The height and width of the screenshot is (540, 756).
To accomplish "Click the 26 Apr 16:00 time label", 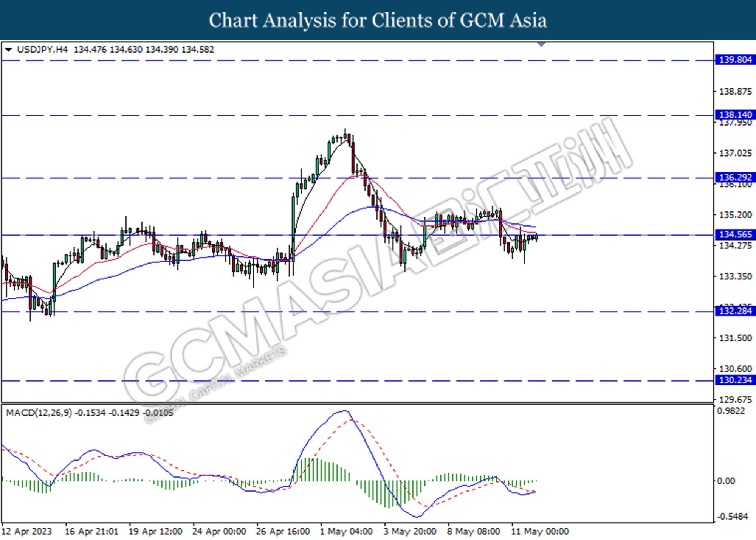I will coord(283,531).
